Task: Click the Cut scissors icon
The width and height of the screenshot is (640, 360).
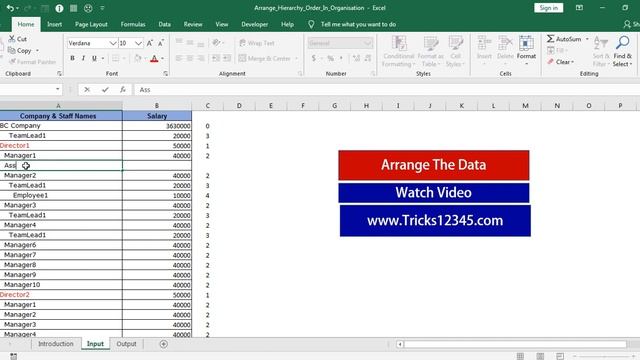Action: coord(12,39)
